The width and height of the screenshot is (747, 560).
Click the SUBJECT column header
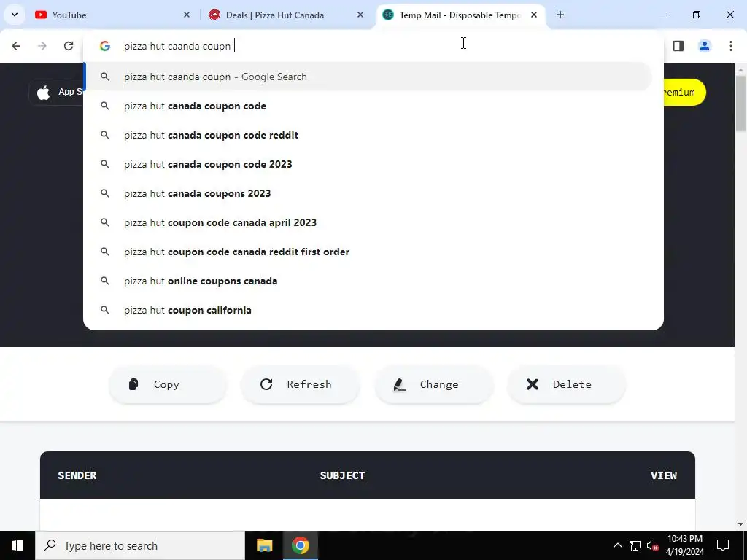(x=342, y=475)
